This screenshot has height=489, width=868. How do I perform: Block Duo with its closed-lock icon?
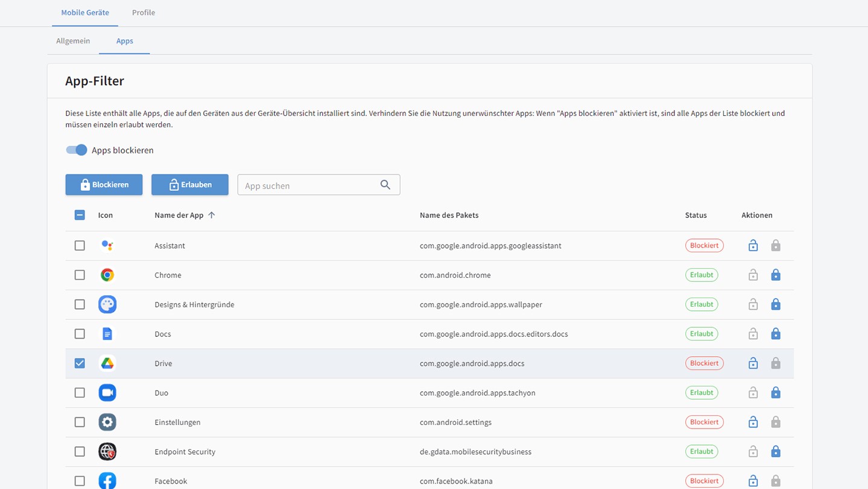click(776, 393)
